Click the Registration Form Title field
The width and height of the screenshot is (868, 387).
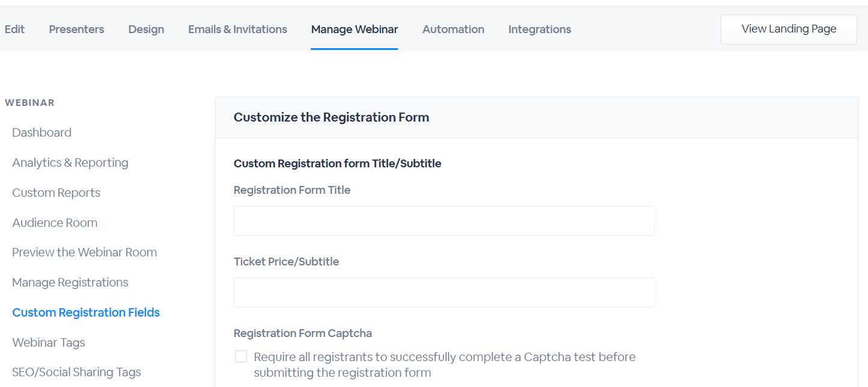(x=444, y=221)
